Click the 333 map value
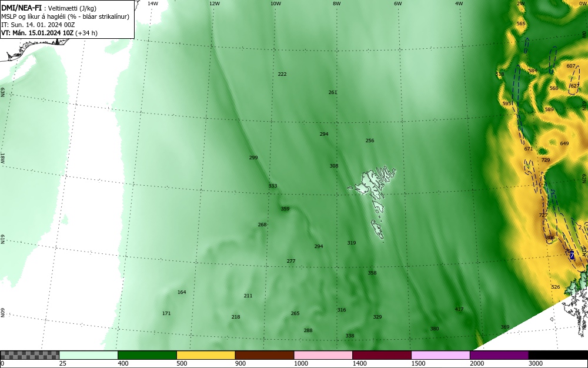Image resolution: width=588 pixels, height=368 pixels. [273, 186]
